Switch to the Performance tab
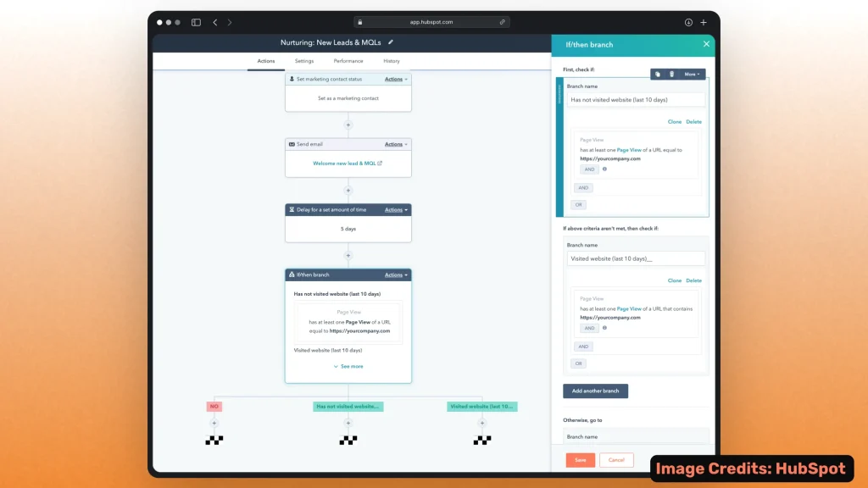Image resolution: width=868 pixels, height=488 pixels. click(x=349, y=61)
